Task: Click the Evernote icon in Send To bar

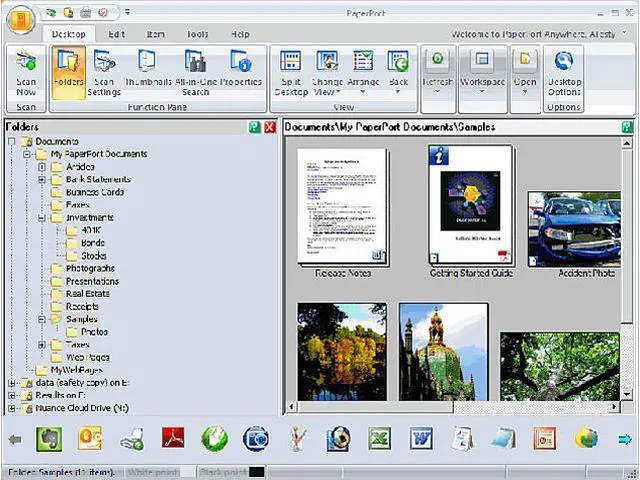Action: pyautogui.click(x=50, y=439)
